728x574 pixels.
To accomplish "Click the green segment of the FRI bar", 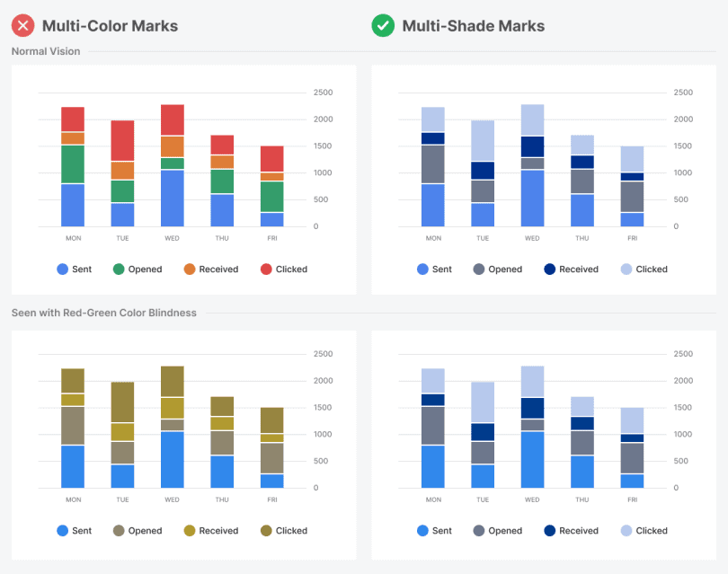I will click(271, 197).
